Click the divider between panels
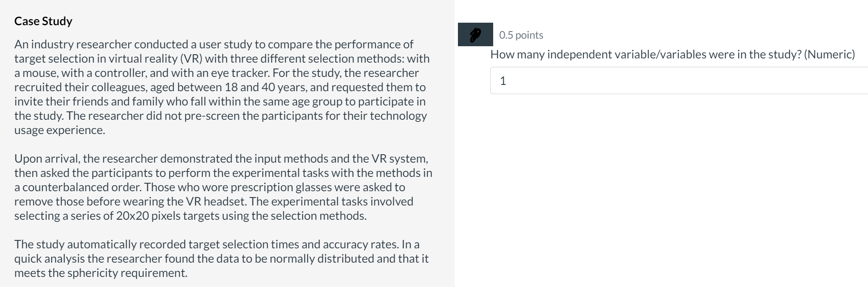This screenshot has width=868, height=287. pyautogui.click(x=455, y=143)
